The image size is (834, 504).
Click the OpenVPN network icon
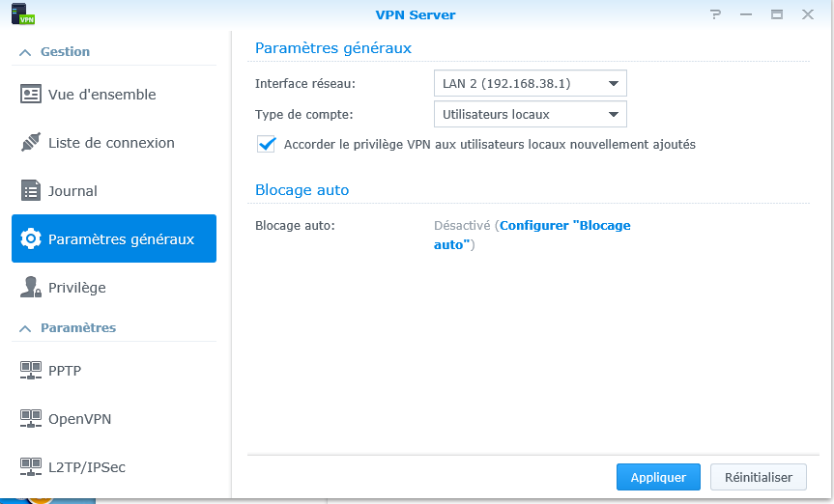point(31,419)
